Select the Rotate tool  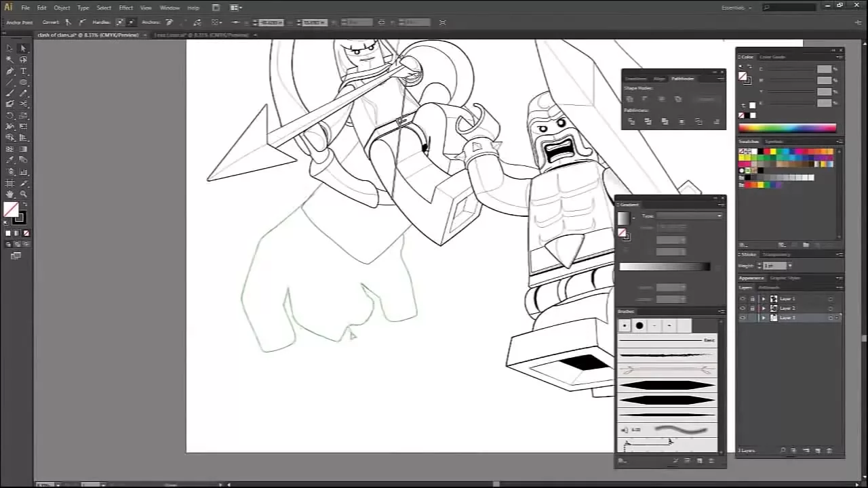tap(9, 115)
